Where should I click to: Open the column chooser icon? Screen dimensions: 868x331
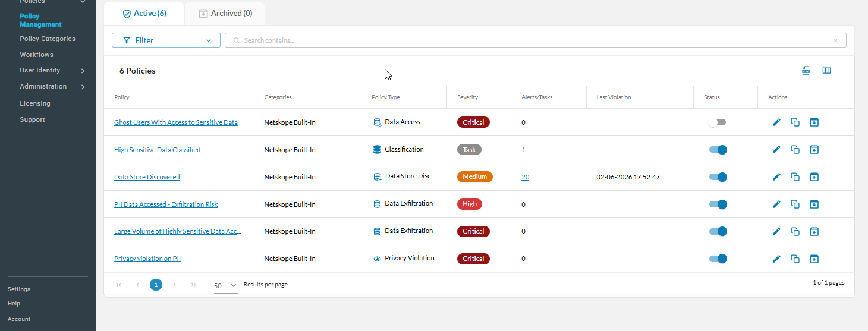[826, 71]
